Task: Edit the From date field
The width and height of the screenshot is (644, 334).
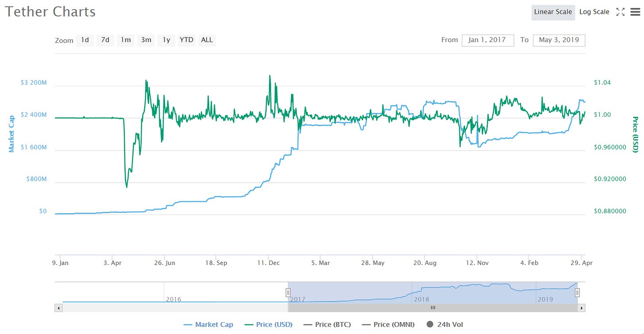Action: [488, 40]
